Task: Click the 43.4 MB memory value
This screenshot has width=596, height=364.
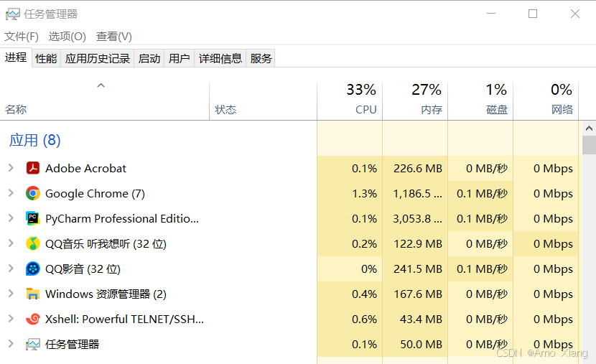Action: [x=421, y=319]
